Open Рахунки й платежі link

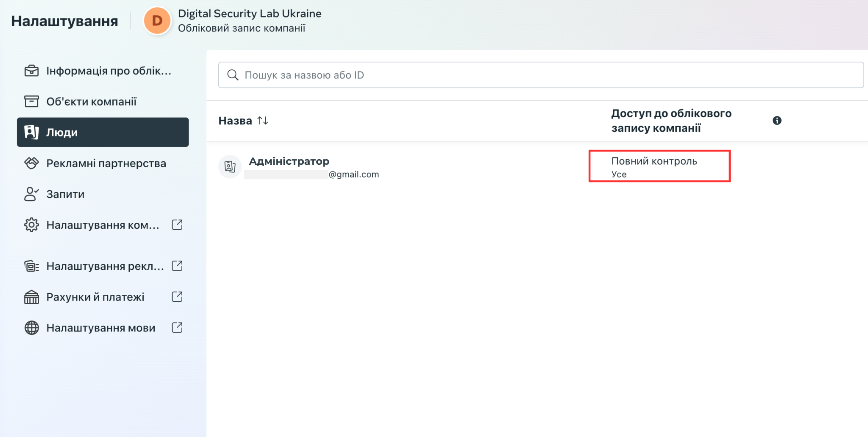tap(103, 297)
